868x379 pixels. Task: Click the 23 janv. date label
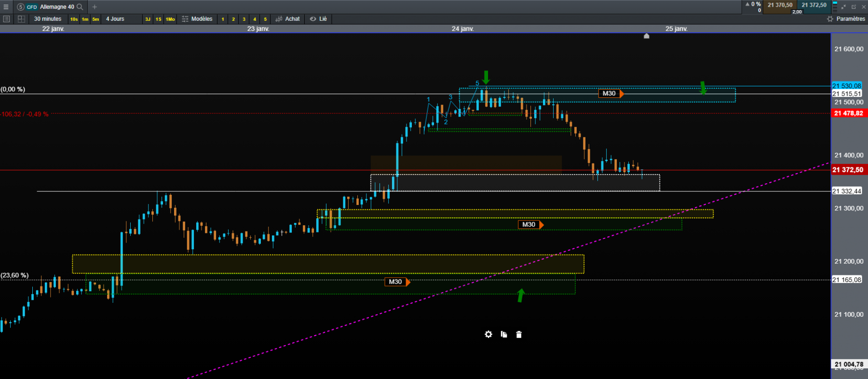[x=258, y=29]
